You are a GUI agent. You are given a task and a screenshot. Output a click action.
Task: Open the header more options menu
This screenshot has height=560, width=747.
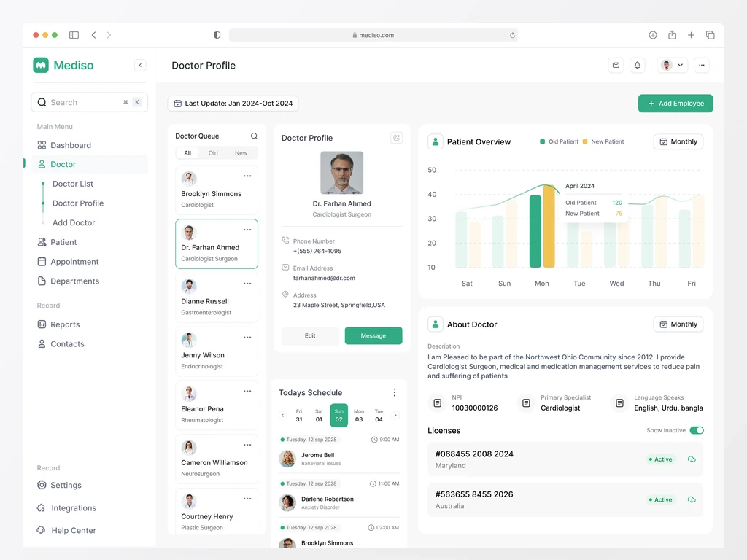702,65
